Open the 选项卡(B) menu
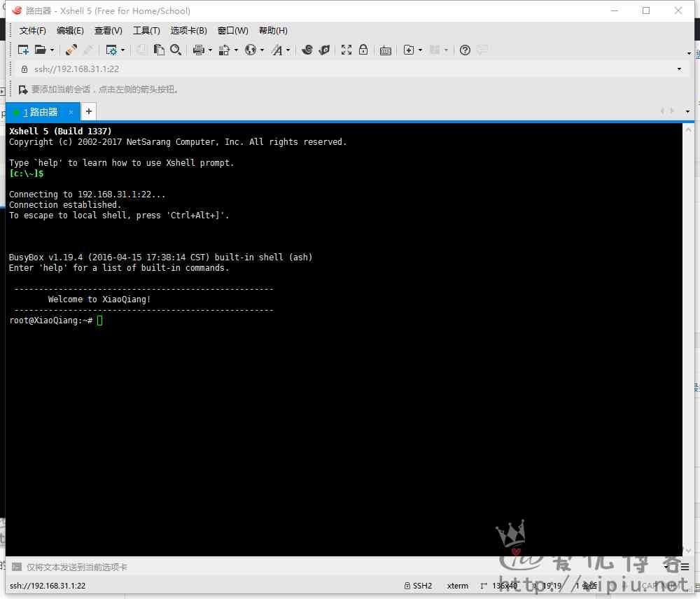 click(188, 30)
